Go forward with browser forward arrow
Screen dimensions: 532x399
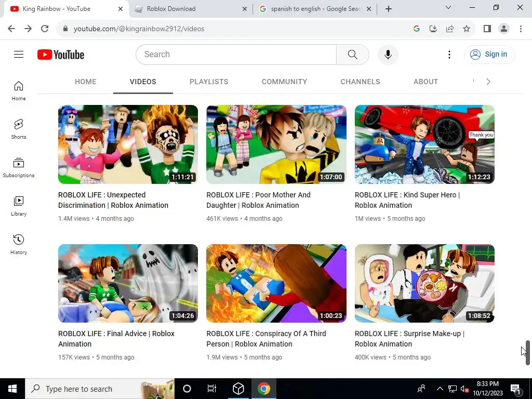click(x=28, y=29)
